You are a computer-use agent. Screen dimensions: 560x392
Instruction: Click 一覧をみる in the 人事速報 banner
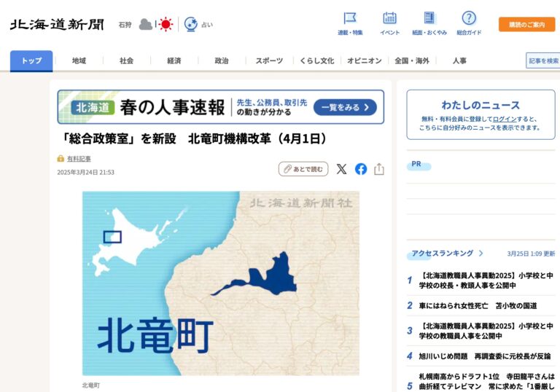point(345,108)
